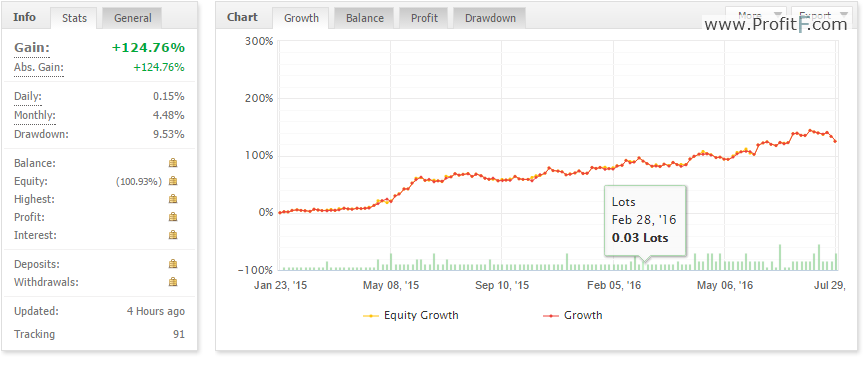Click the Abs. Gain label link
The width and height of the screenshot is (867, 366).
[39, 68]
